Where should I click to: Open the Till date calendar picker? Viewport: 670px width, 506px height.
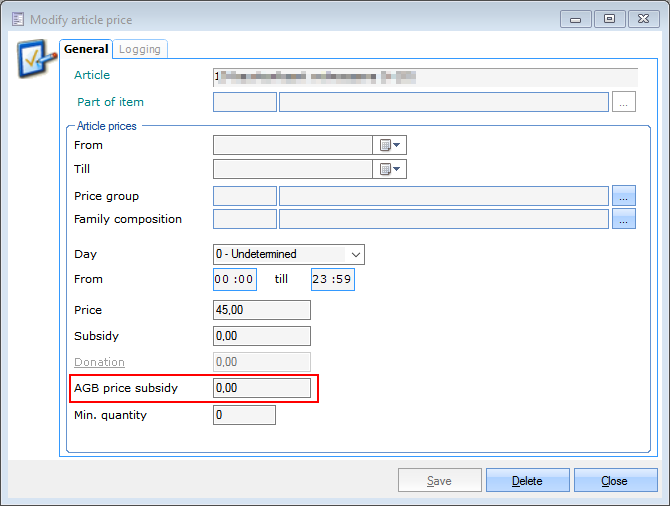pos(389,169)
